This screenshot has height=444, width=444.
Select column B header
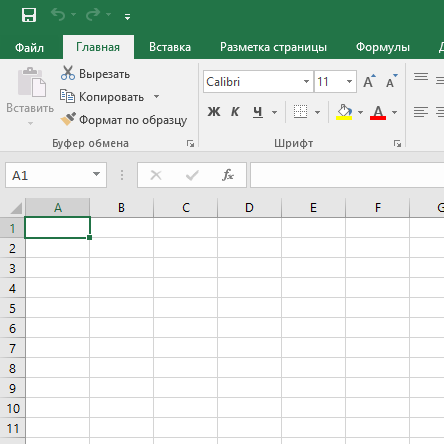pos(121,208)
